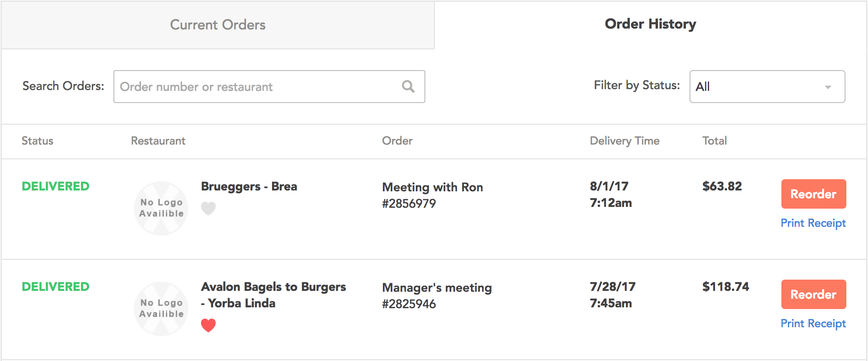Viewport: 868px width, 361px height.
Task: Focus the Search Orders input field
Action: coord(269,87)
